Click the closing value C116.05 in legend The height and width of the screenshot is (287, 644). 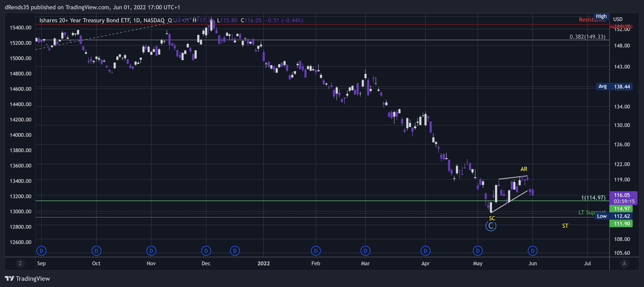(251, 20)
